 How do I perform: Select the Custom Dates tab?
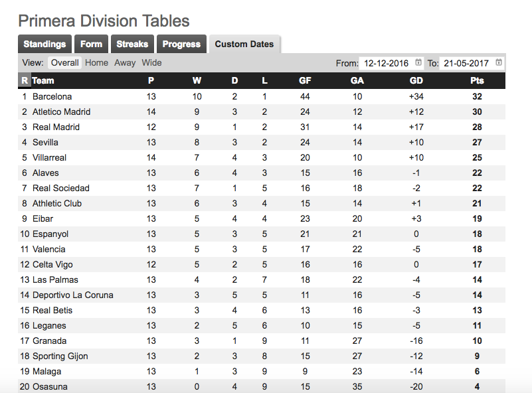244,44
